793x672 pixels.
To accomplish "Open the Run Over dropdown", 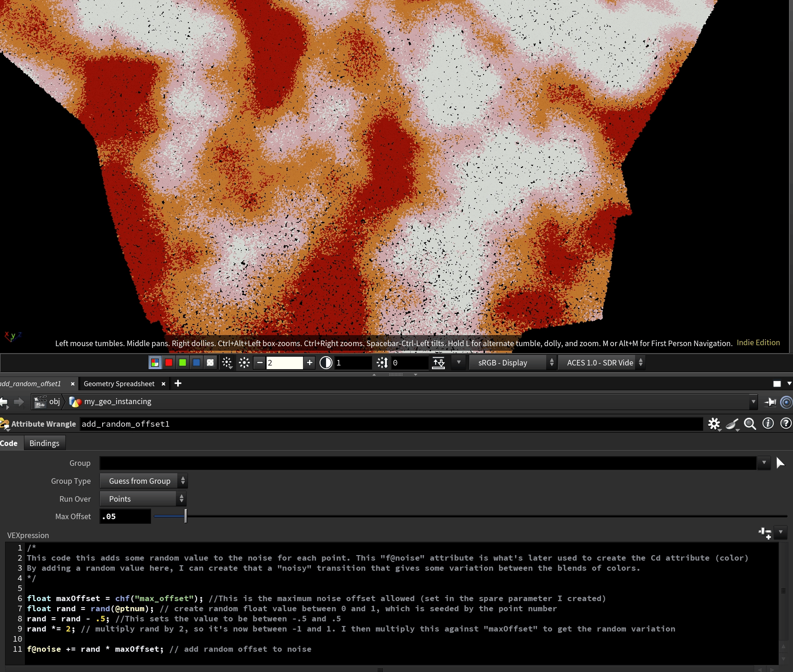I will coord(143,499).
